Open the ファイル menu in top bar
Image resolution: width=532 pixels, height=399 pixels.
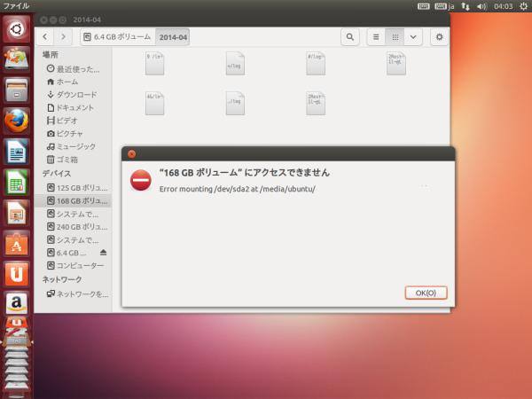(x=16, y=6)
